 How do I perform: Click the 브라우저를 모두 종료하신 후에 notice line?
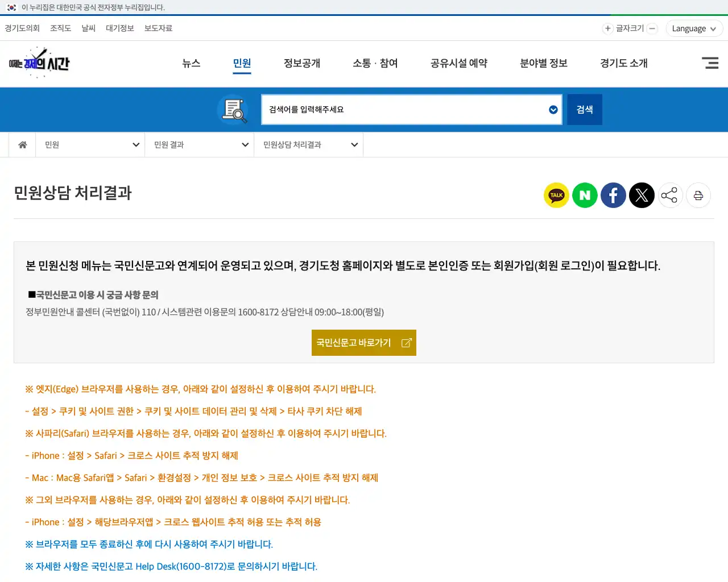(x=149, y=544)
